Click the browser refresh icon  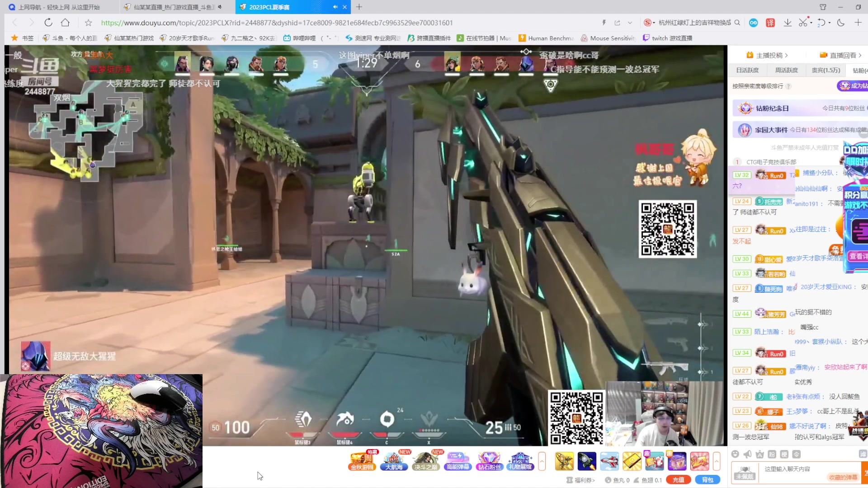48,23
